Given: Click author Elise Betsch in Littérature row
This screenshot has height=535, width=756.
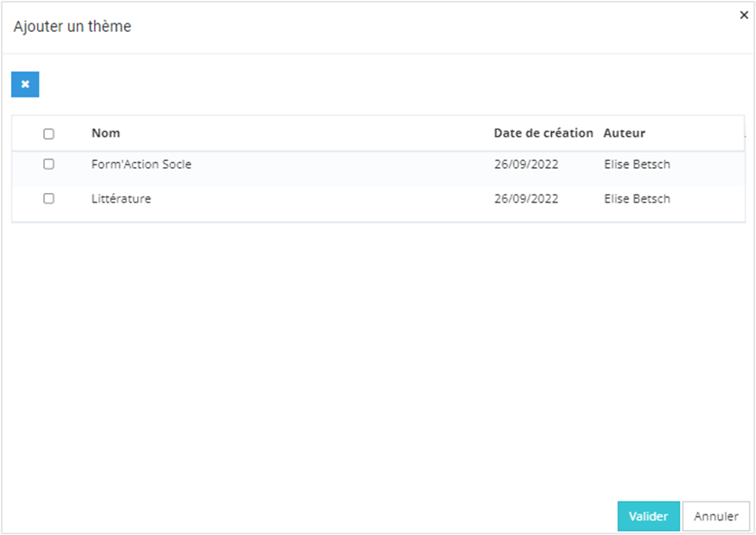Looking at the screenshot, I should coord(637,199).
